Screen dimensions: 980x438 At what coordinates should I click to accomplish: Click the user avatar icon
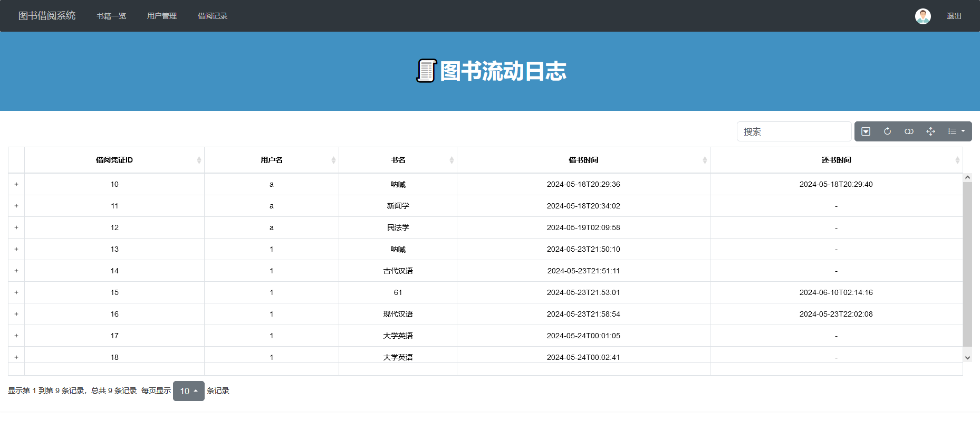923,16
